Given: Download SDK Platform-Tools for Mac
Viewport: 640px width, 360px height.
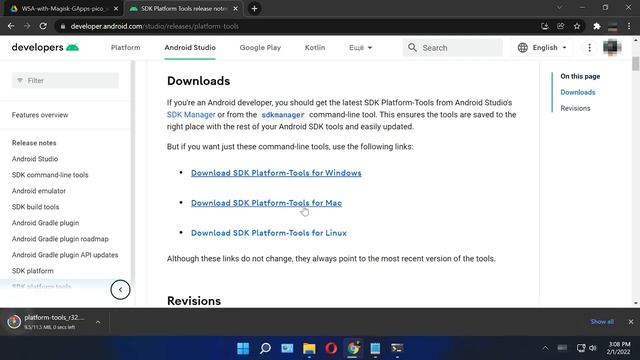Looking at the screenshot, I should click(267, 203).
